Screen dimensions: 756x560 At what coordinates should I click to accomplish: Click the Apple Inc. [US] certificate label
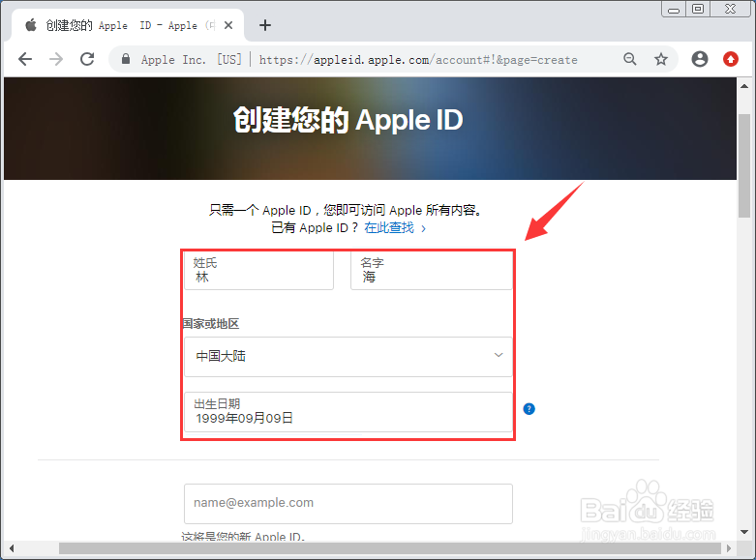tap(191, 60)
